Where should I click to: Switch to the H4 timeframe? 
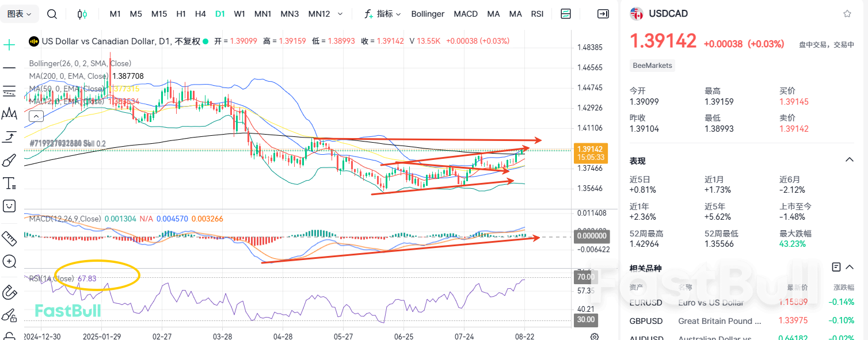tap(200, 14)
